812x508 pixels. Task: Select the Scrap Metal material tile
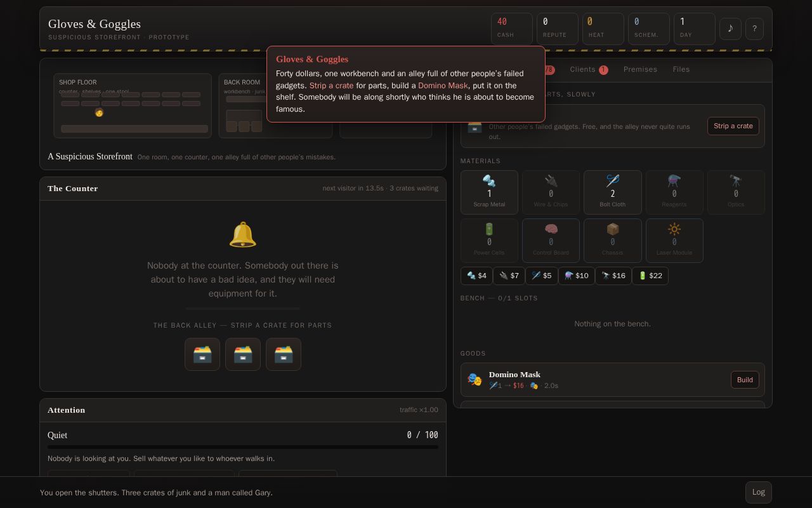489,192
